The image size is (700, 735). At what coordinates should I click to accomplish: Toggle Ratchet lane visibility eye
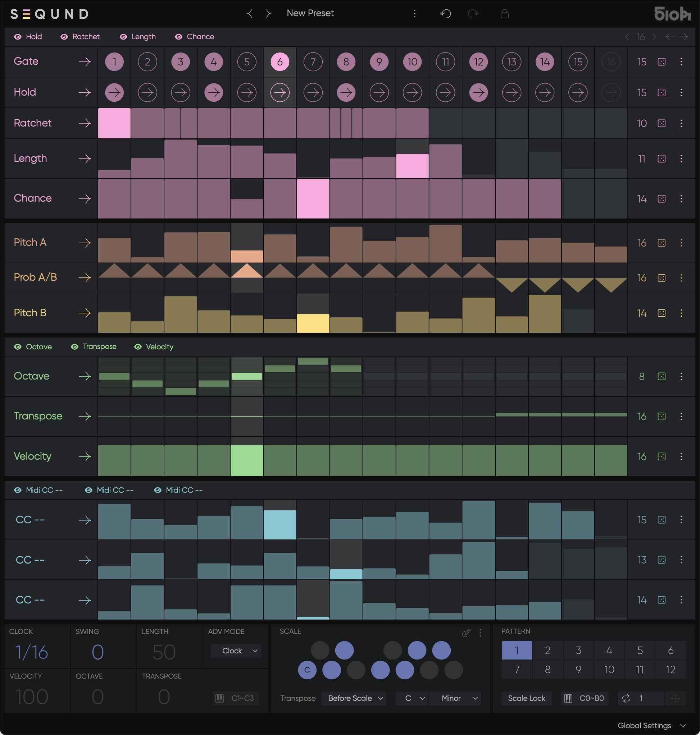(x=64, y=37)
